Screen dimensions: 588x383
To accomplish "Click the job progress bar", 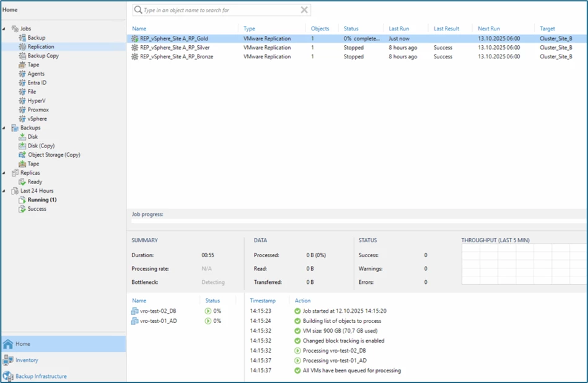I will pyautogui.click(x=358, y=221).
